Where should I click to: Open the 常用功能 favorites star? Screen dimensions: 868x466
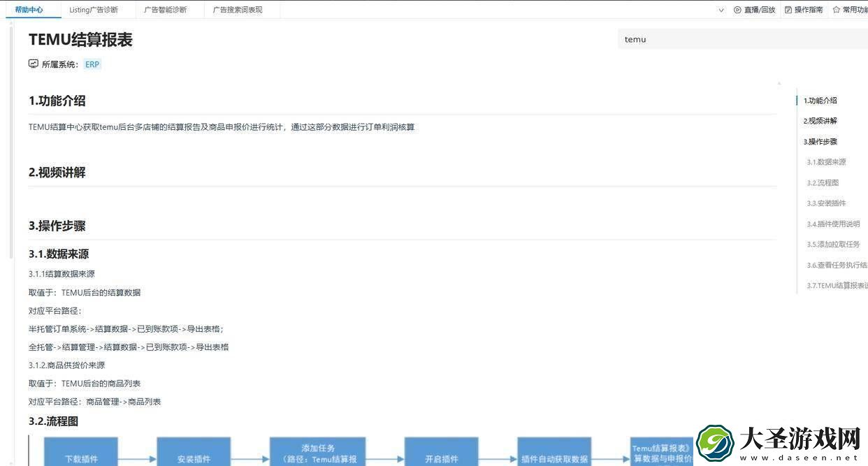click(x=836, y=10)
